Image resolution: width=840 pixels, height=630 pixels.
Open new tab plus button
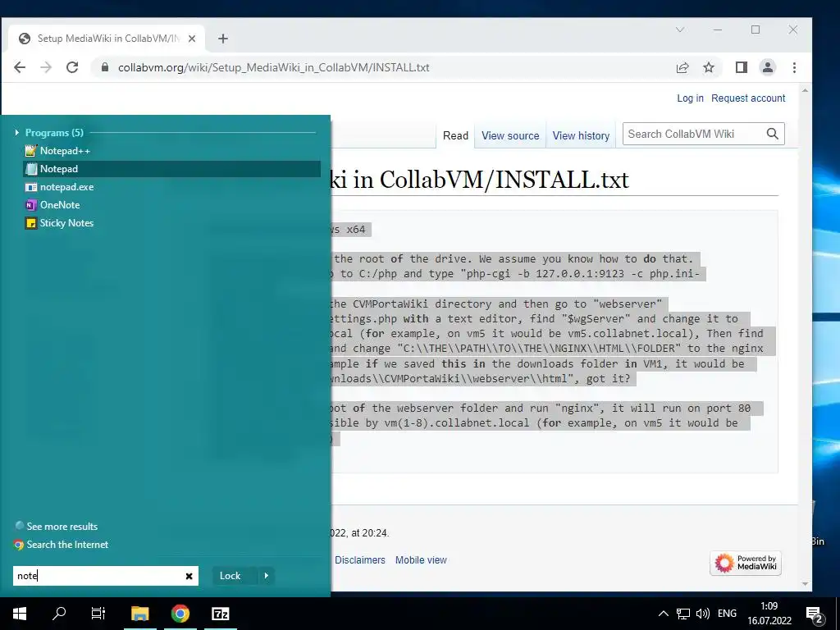click(x=223, y=39)
